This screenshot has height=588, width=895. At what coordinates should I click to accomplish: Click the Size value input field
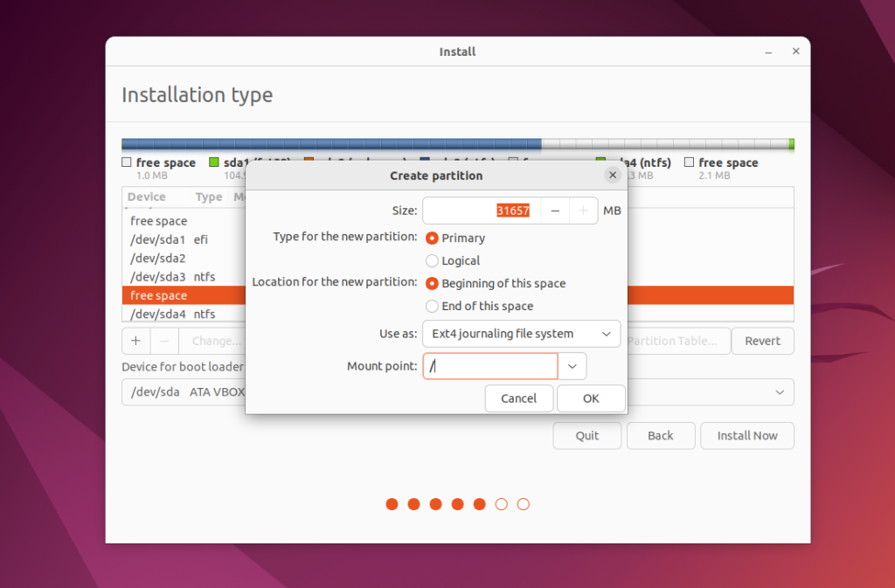[x=482, y=211]
